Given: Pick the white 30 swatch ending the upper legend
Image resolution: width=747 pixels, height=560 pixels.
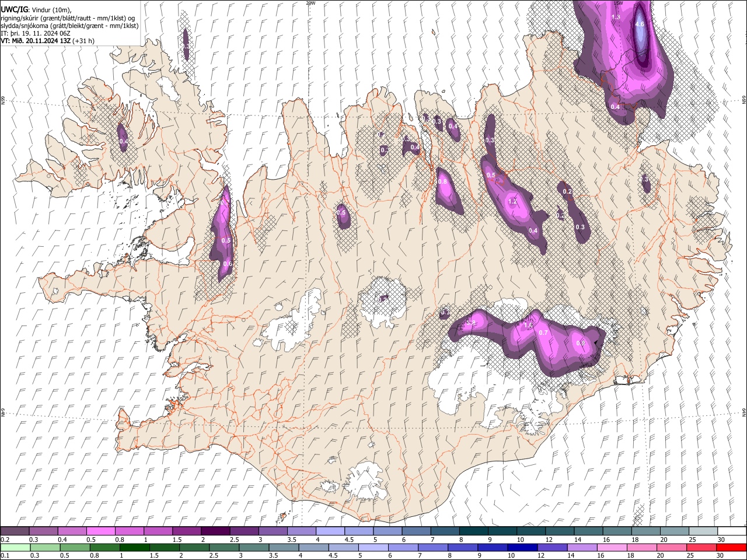Looking at the screenshot, I should 732,531.
